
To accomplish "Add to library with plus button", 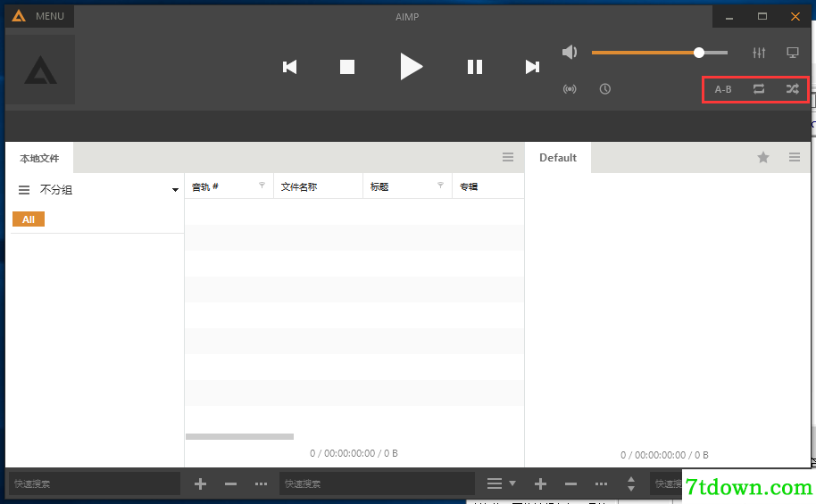I will tap(200, 484).
